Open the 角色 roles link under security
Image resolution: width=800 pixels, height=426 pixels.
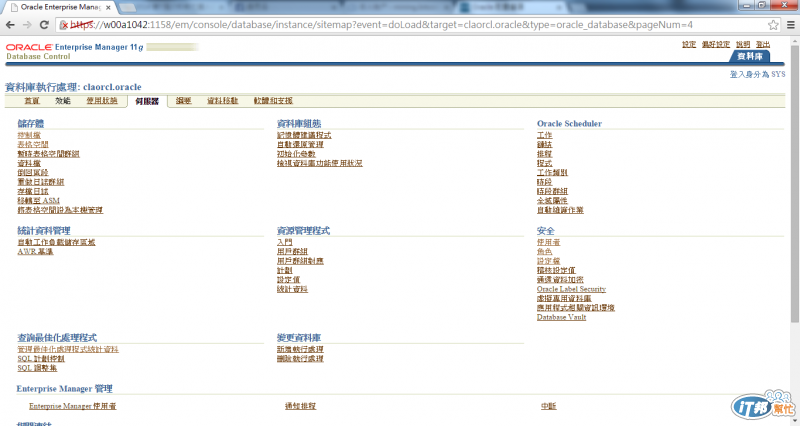544,252
